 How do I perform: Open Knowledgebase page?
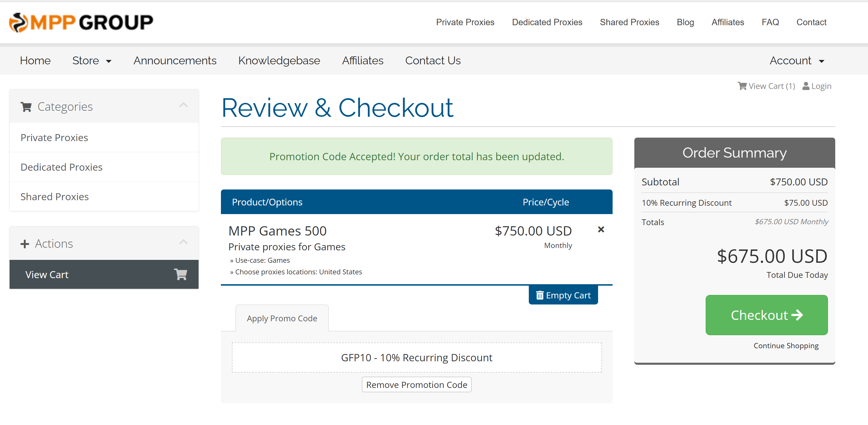(279, 61)
